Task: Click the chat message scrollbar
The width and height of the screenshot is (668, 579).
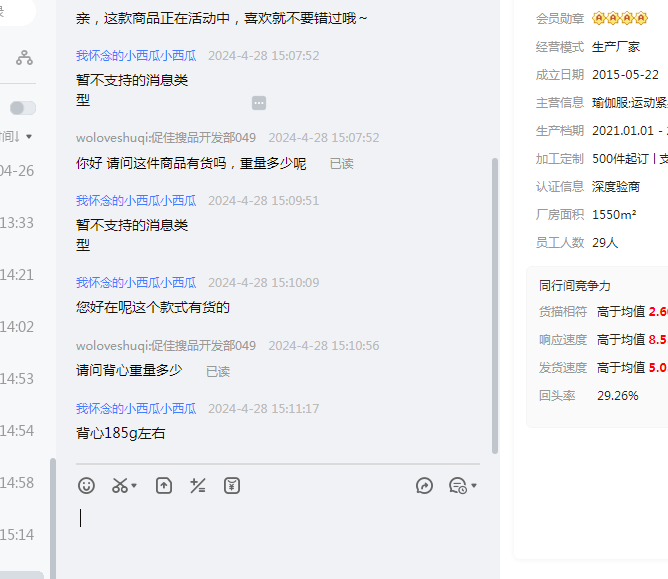Action: (495, 306)
